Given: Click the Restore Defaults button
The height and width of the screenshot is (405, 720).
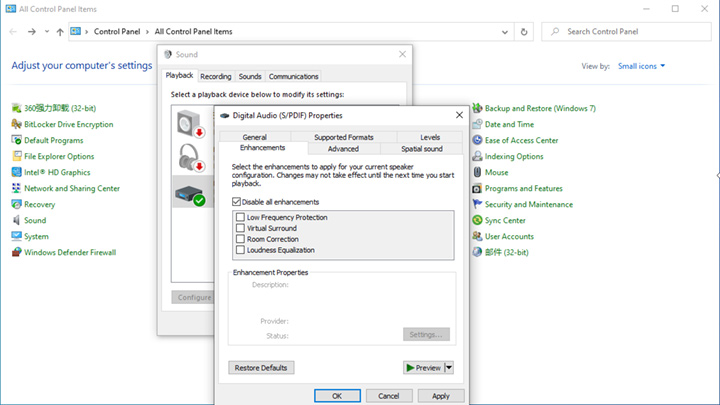Looking at the screenshot, I should click(x=261, y=367).
